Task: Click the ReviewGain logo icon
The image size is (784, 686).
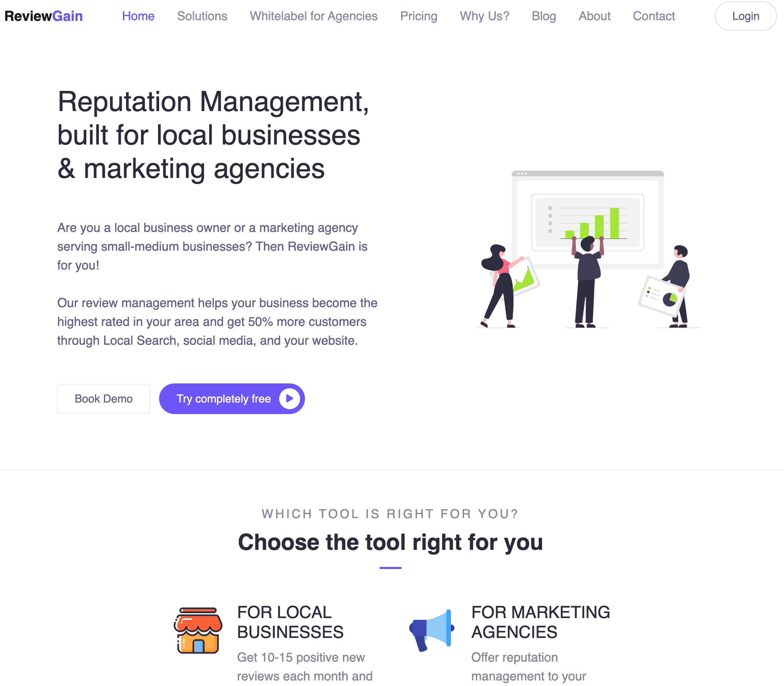Action: [44, 15]
